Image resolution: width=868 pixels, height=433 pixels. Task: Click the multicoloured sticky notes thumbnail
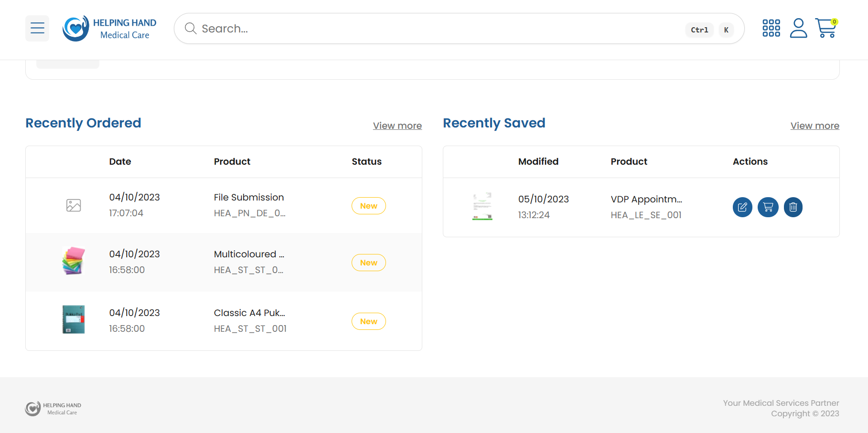pyautogui.click(x=74, y=261)
